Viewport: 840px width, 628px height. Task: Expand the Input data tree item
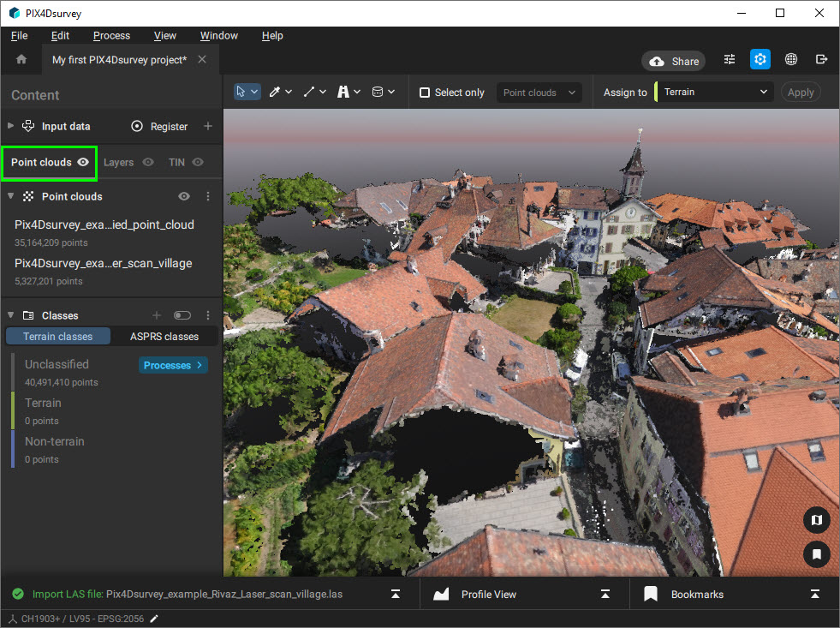[10, 126]
